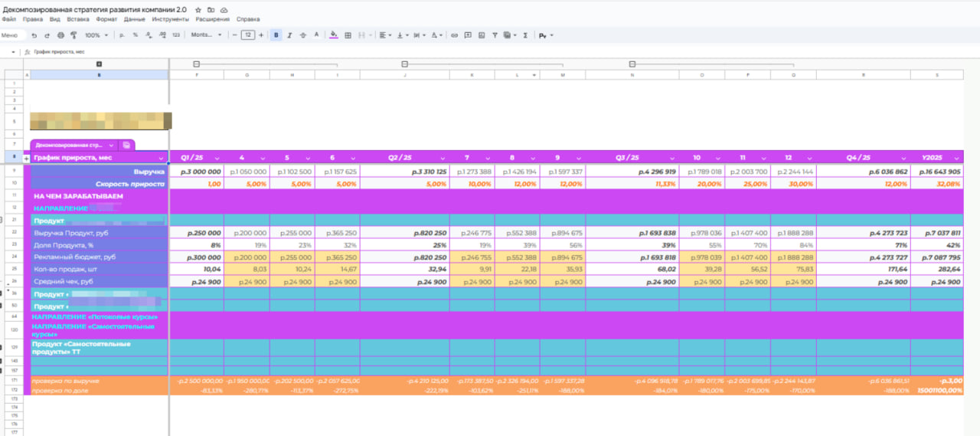Open the borders tool
This screenshot has width=980, height=436.
[348, 35]
